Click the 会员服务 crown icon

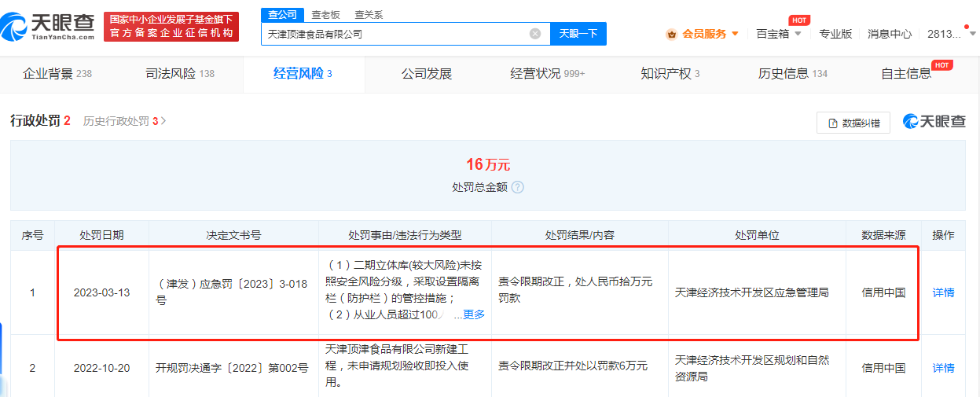[x=671, y=34]
